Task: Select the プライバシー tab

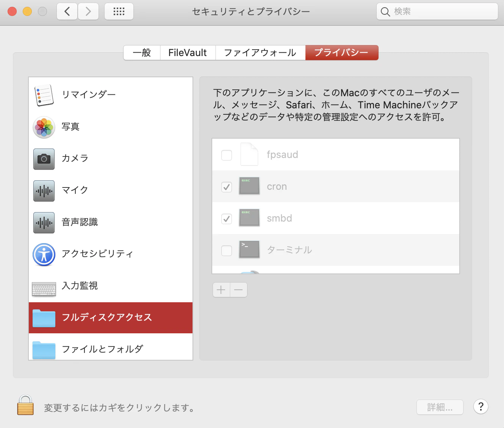Action: tap(342, 53)
